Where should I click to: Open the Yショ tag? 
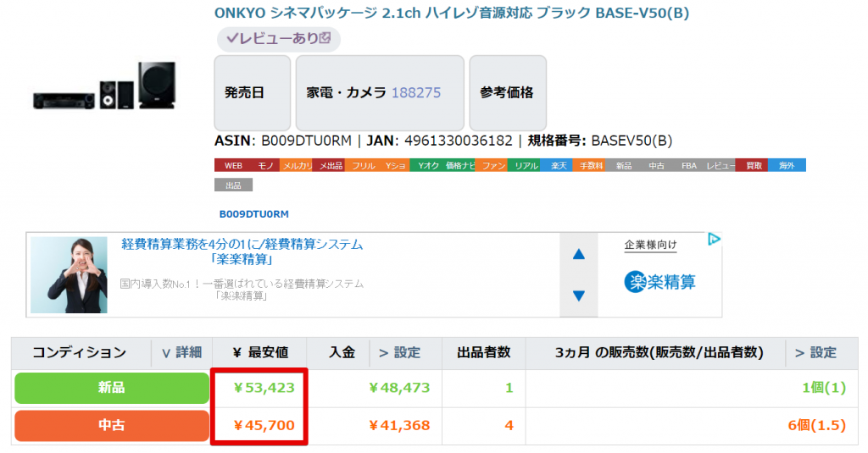393,165
